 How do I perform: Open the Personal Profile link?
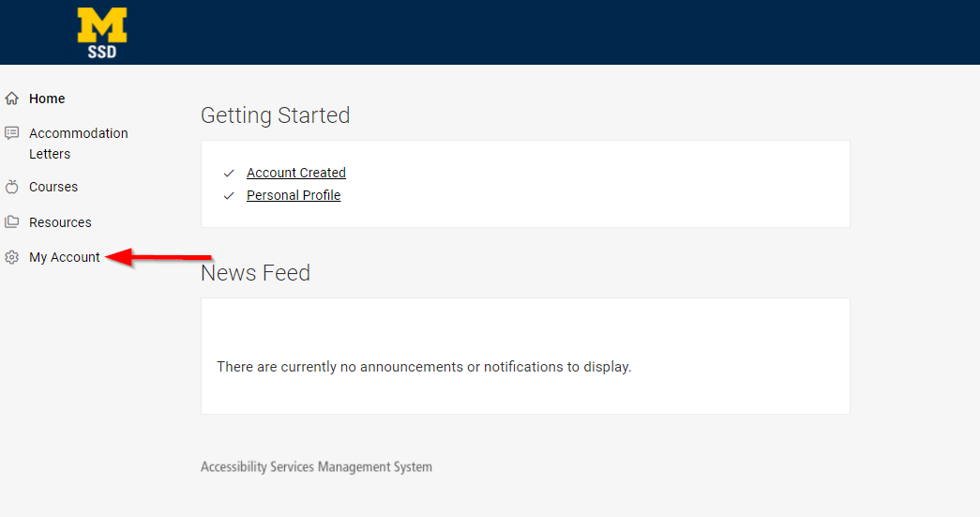[293, 195]
